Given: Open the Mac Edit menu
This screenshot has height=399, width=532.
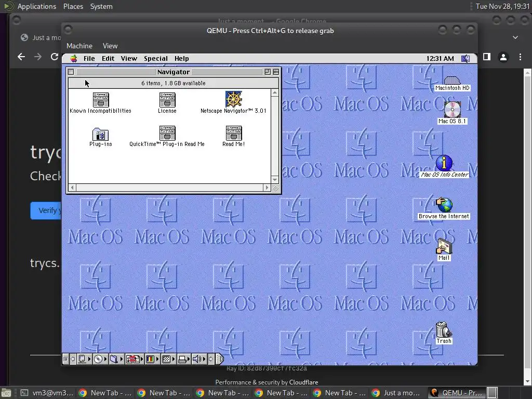Looking at the screenshot, I should 108,58.
